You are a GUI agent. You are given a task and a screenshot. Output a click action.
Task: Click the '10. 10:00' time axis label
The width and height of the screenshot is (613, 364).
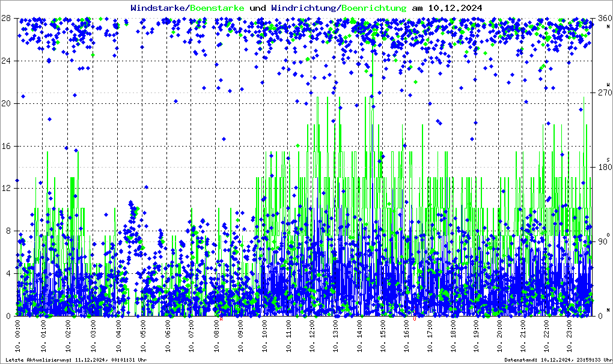tap(264, 336)
